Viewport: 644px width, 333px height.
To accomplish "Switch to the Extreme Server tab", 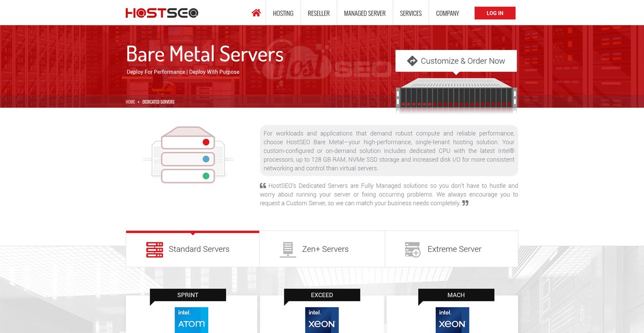I will click(451, 249).
